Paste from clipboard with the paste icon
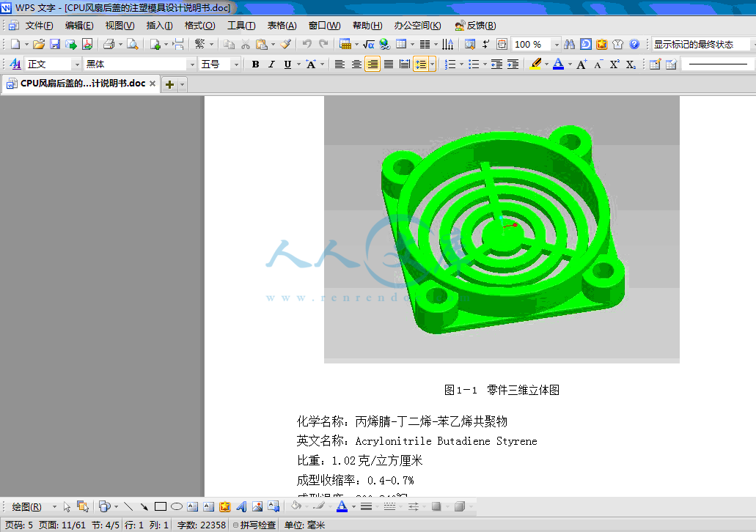 [x=261, y=44]
